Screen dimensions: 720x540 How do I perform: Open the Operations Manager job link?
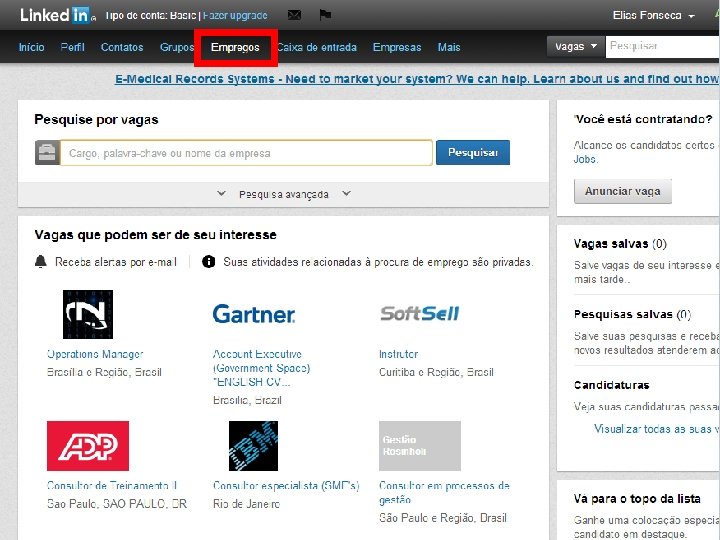pos(95,354)
